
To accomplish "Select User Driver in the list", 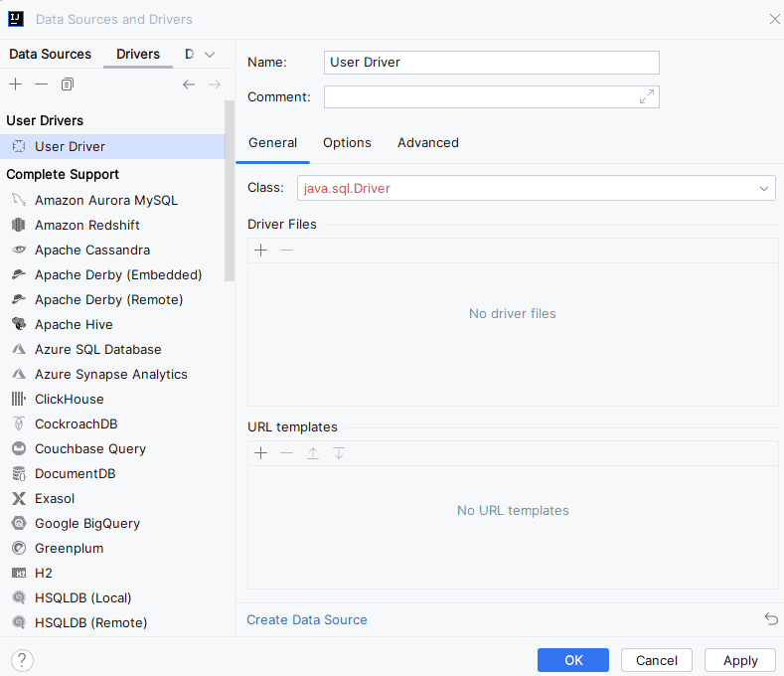I will coord(112,146).
